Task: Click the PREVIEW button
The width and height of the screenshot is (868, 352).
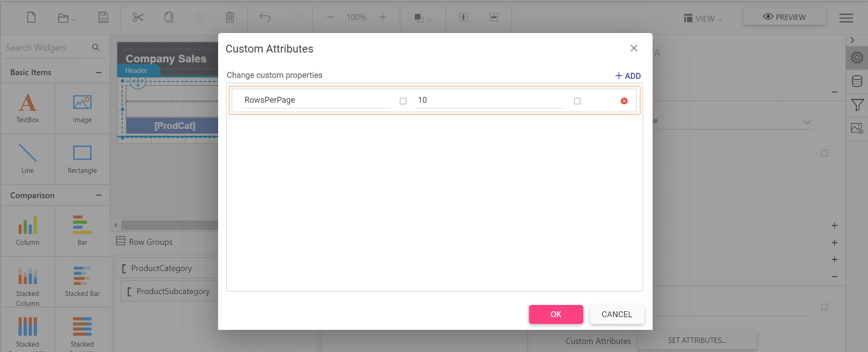Action: coord(785,17)
